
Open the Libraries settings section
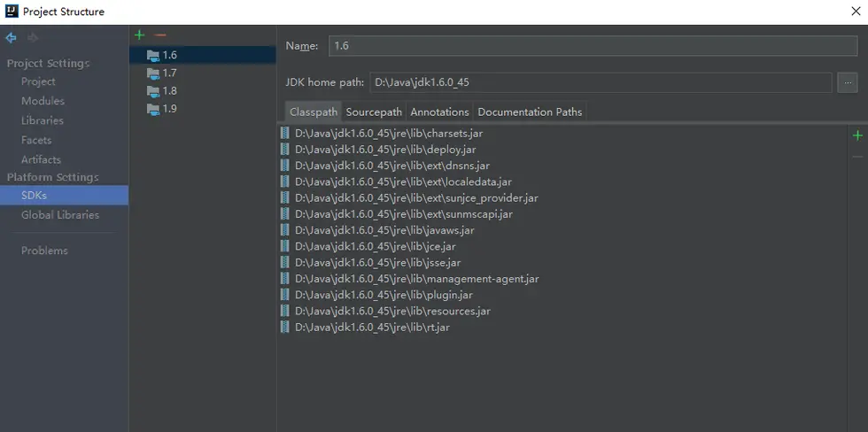(x=43, y=120)
